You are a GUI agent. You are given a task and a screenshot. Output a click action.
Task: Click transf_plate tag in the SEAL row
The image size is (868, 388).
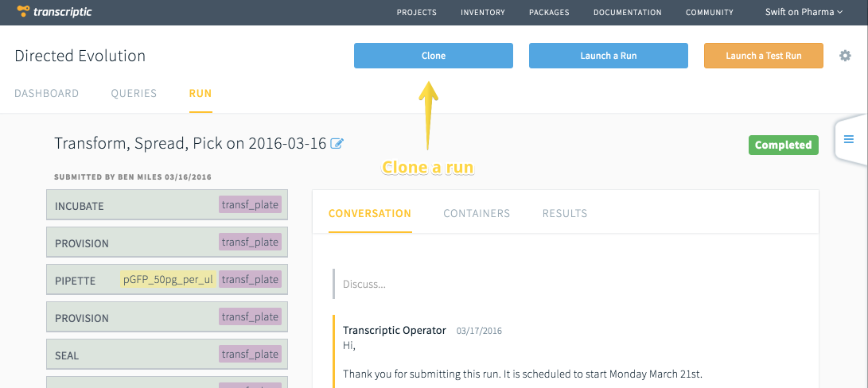250,355
